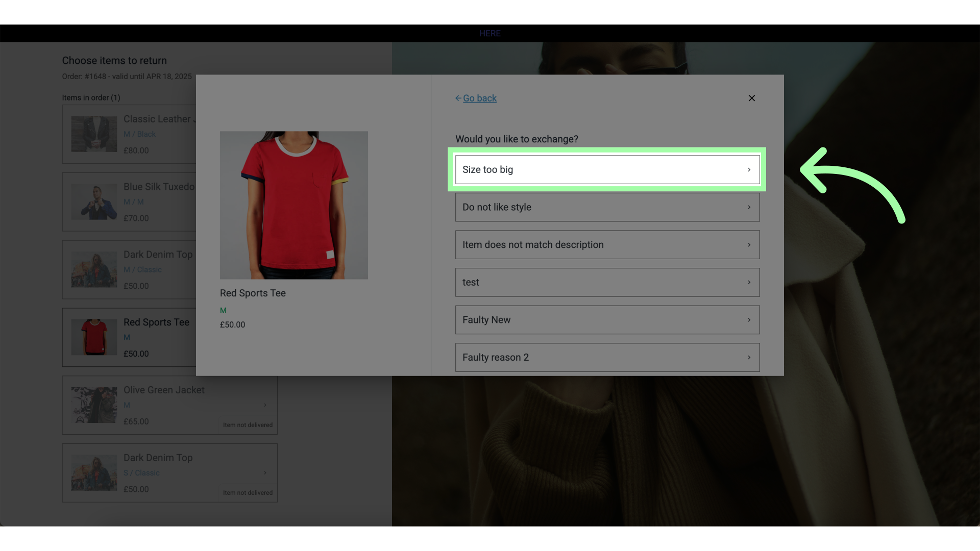The image size is (980, 551).
Task: Click 'Item not delivered' under Dark Denim Top S
Action: point(248,493)
